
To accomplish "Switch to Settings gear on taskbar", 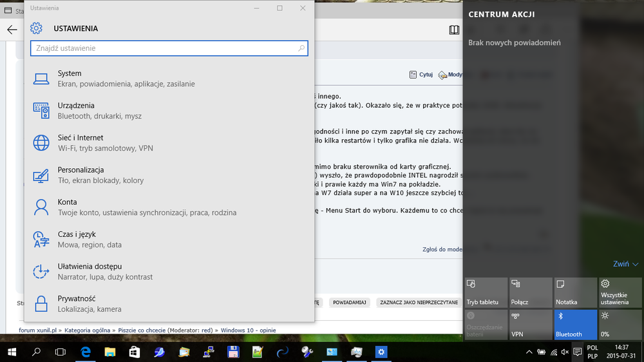I will pyautogui.click(x=381, y=352).
